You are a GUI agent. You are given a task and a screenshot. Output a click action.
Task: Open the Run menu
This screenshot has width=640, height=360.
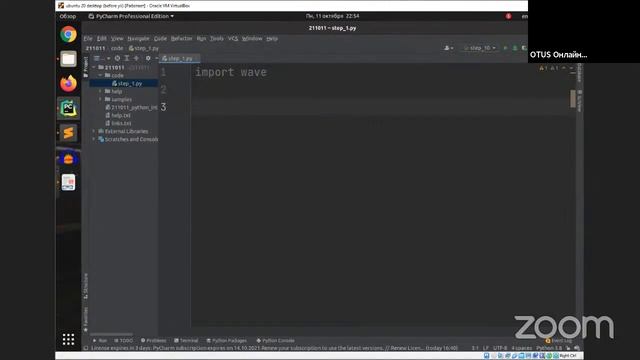[x=201, y=38]
